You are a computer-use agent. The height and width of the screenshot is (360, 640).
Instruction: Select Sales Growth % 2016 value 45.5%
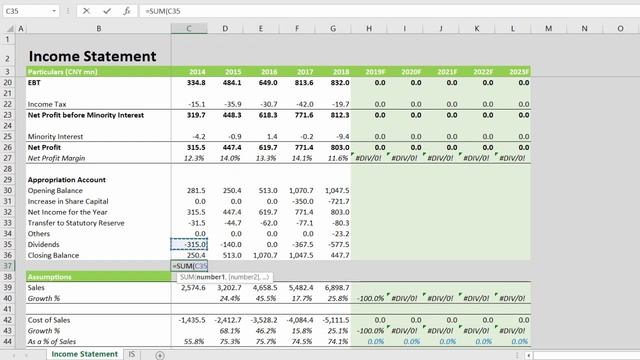[261, 298]
